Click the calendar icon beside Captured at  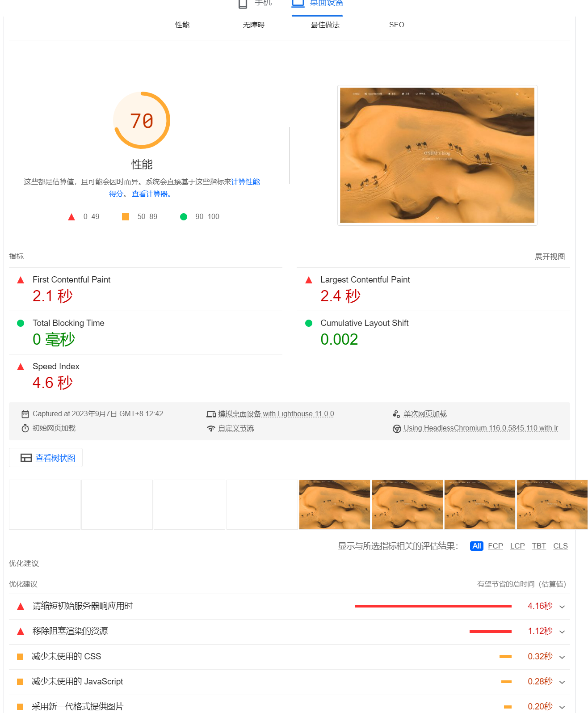(x=25, y=414)
